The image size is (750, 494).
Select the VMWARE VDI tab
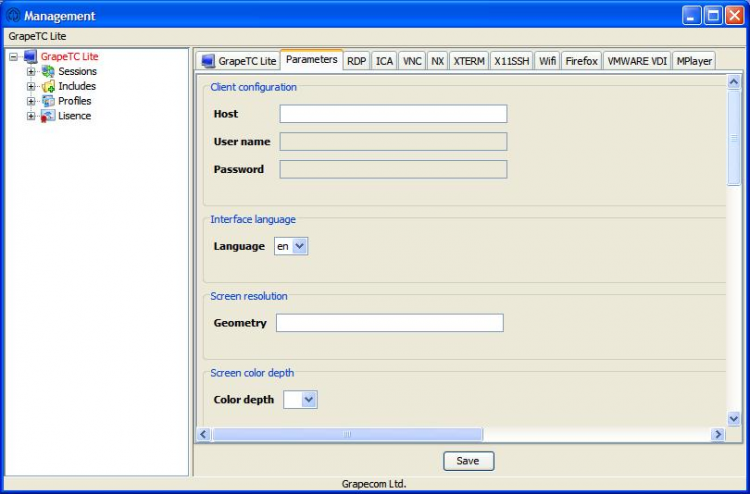pos(637,61)
